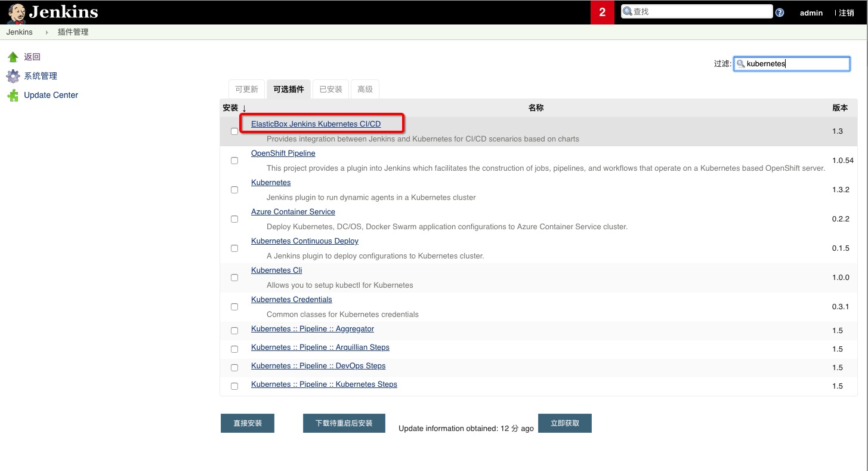Viewport: 868px width, 471px height.
Task: Click the green up-arrow 返回 icon
Action: 13,57
